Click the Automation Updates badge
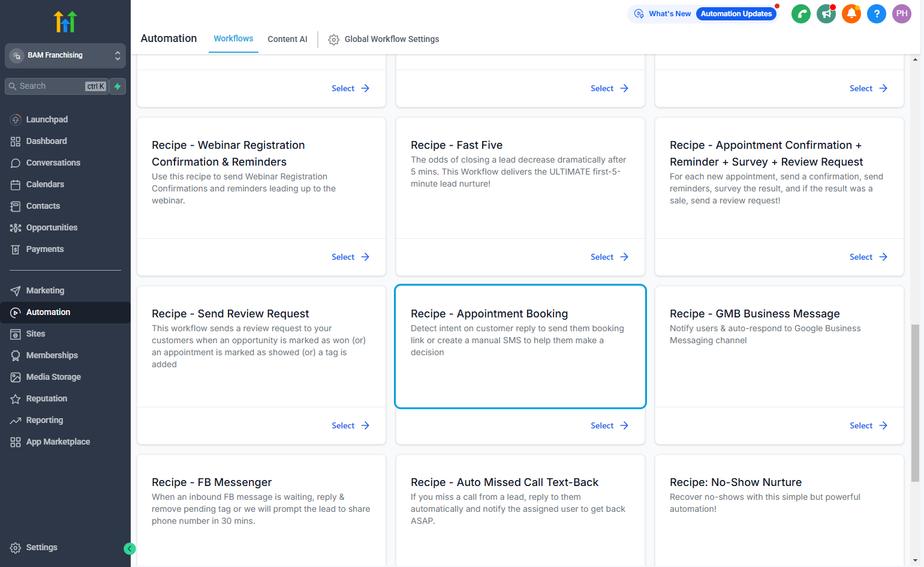The width and height of the screenshot is (924, 567). point(736,14)
